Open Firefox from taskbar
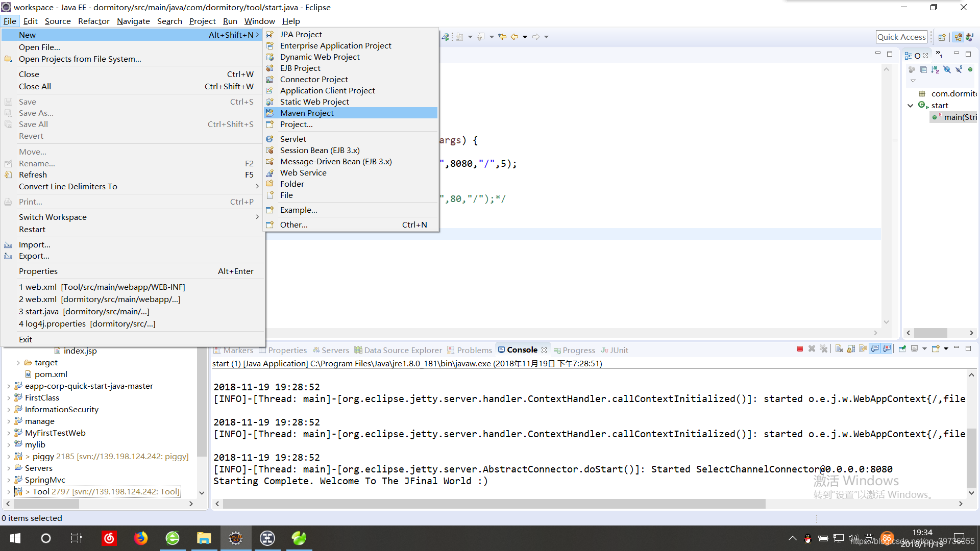The image size is (980, 551). pos(140,538)
